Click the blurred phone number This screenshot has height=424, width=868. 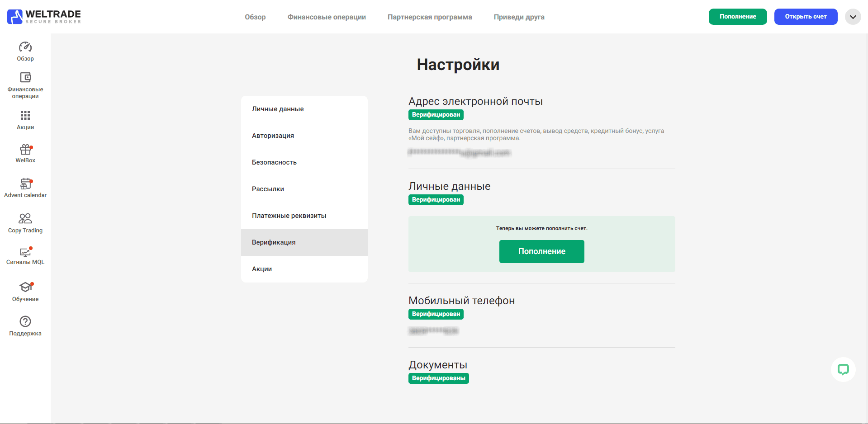pyautogui.click(x=433, y=331)
